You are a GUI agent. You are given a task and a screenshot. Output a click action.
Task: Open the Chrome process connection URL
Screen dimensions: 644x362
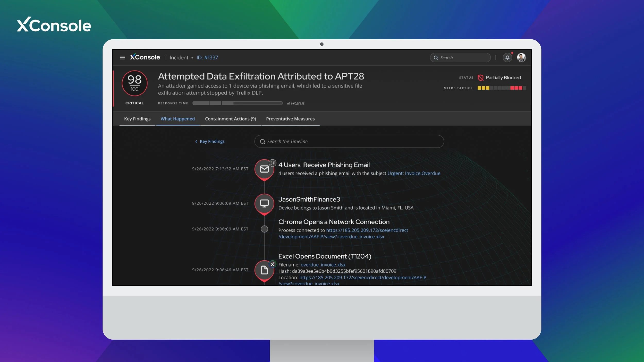pyautogui.click(x=367, y=230)
